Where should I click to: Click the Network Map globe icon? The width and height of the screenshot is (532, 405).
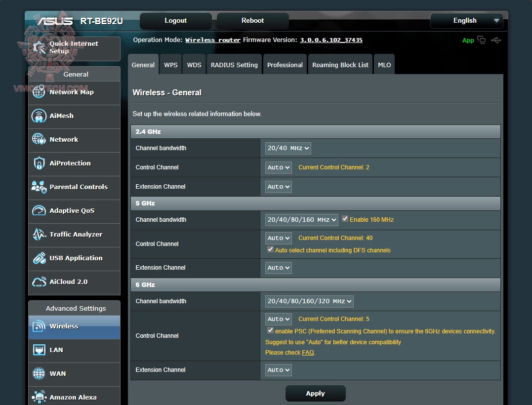39,92
